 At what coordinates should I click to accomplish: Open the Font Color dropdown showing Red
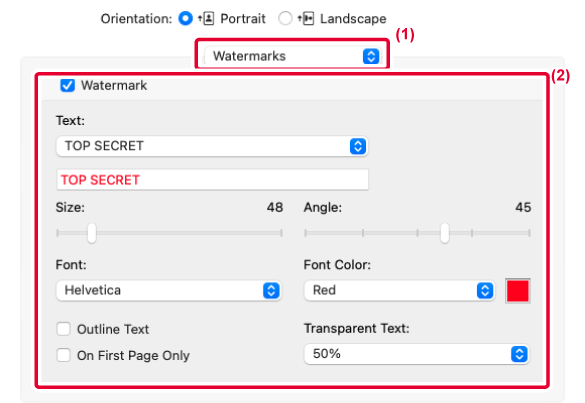point(400,290)
